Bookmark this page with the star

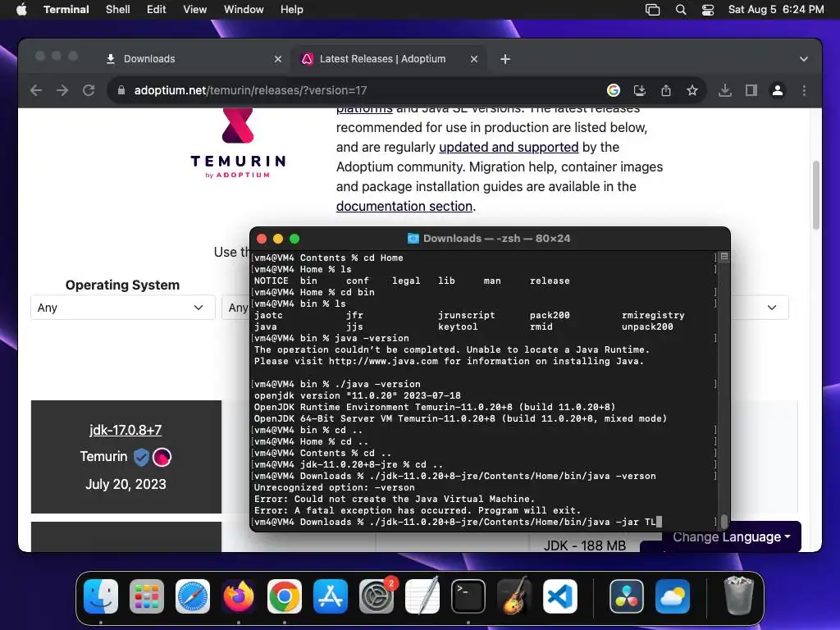tap(692, 90)
